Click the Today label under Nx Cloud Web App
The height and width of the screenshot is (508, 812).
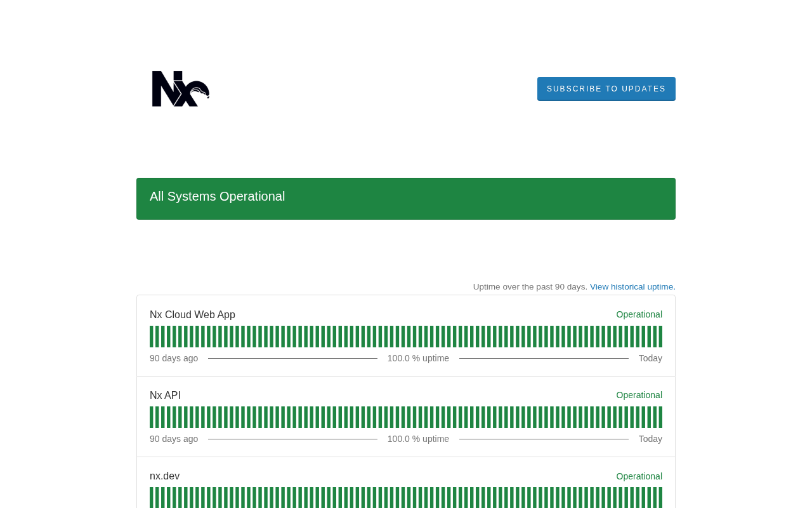click(x=650, y=358)
